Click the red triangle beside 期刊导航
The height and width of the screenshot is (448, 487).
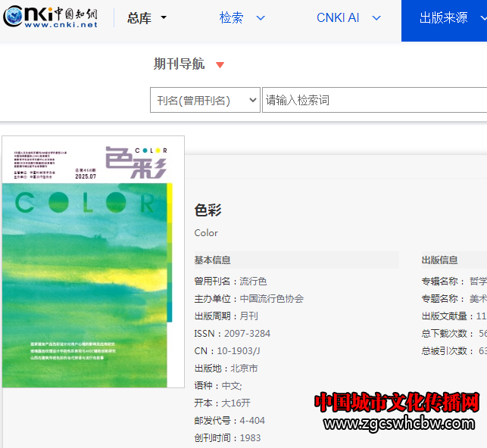click(x=220, y=65)
